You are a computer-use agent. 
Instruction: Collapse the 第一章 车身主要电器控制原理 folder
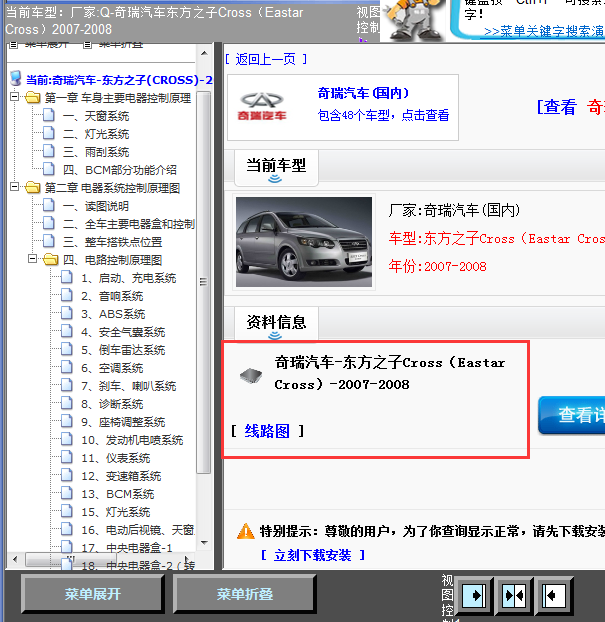(14, 96)
